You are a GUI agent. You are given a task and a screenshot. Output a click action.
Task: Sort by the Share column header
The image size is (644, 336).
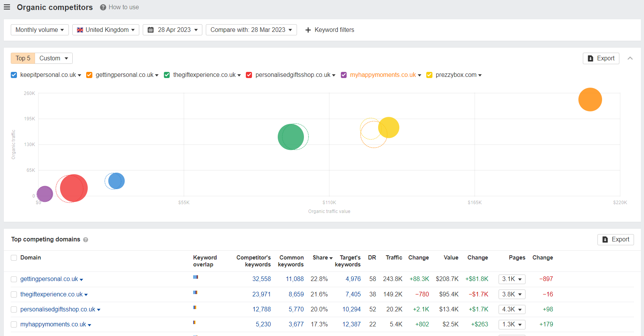pos(322,258)
